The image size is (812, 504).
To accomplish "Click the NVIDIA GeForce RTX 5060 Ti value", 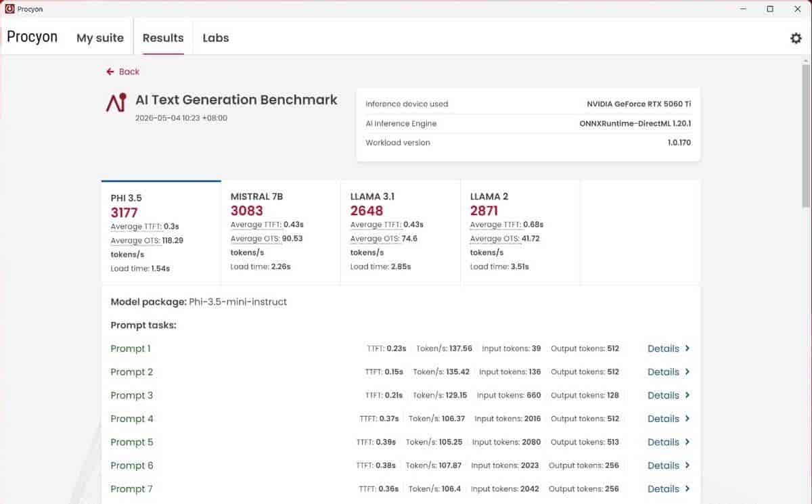I will pos(639,104).
